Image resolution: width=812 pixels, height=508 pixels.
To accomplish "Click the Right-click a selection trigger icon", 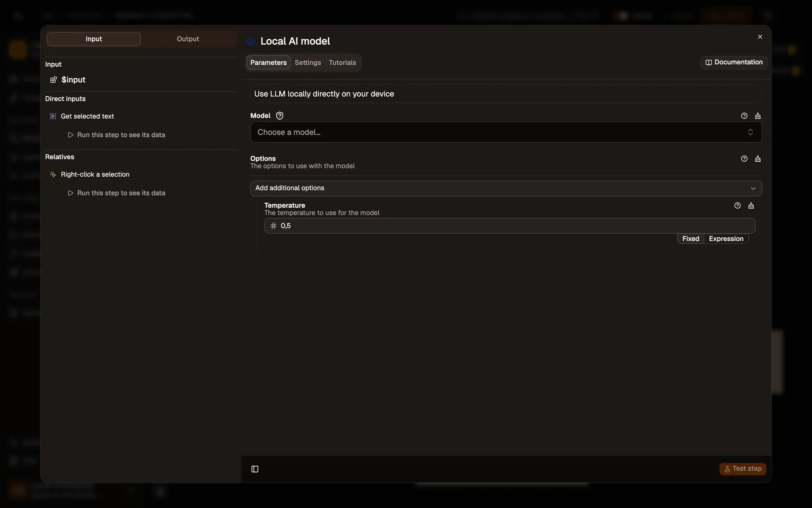I will coord(53,174).
